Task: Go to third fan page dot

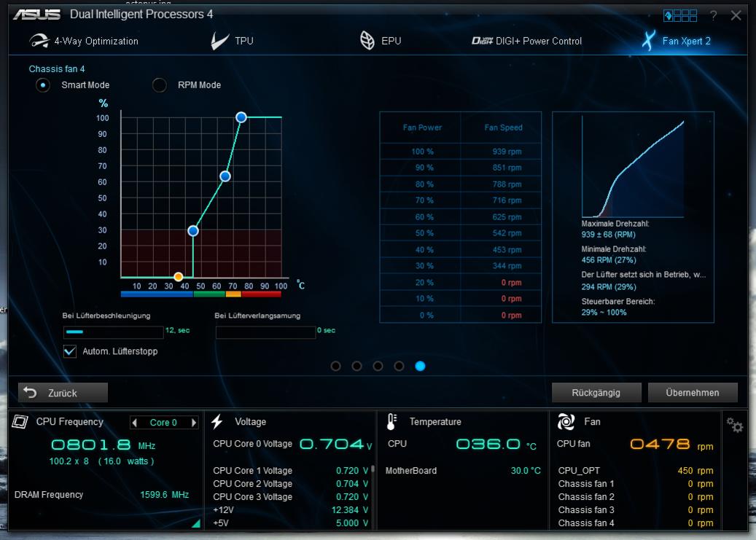Action: [x=378, y=366]
